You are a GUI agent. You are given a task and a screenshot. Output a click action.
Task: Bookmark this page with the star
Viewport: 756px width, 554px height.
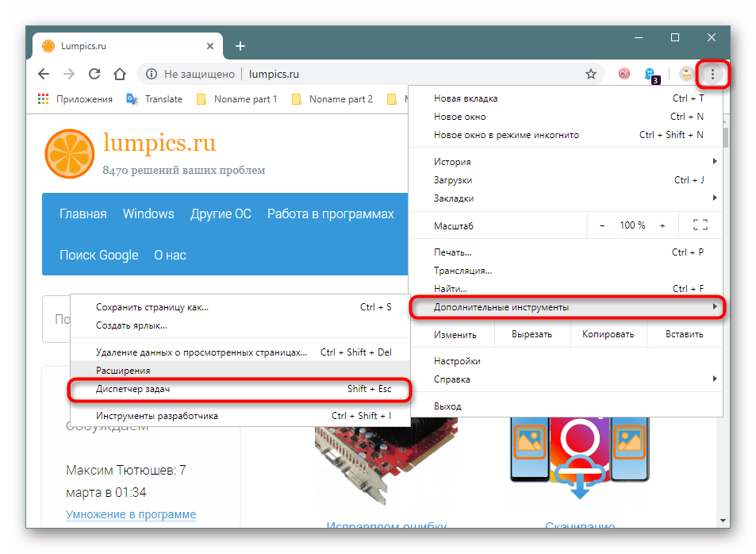point(590,74)
